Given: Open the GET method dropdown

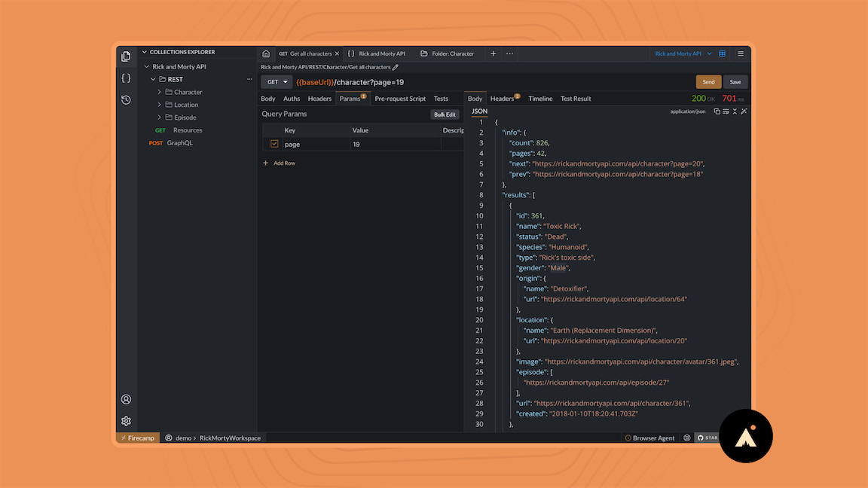Looking at the screenshot, I should click(277, 82).
